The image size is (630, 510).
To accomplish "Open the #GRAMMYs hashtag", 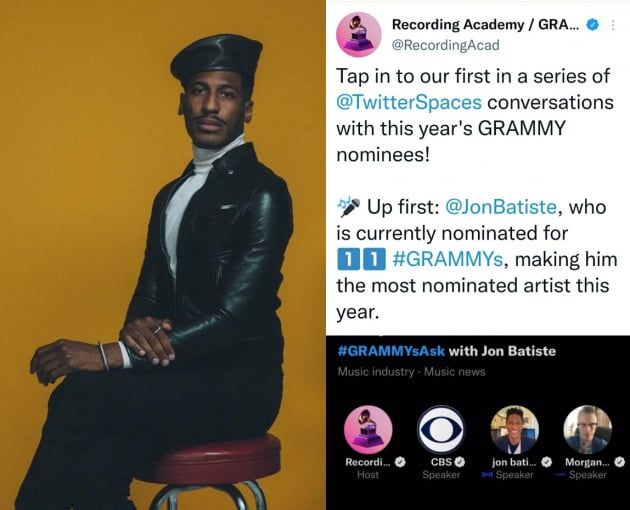I will [x=447, y=259].
